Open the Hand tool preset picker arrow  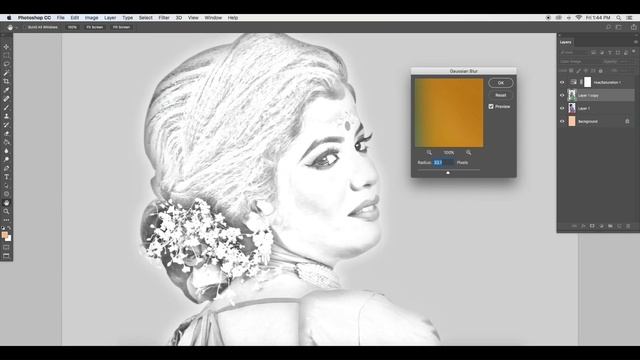[16, 27]
